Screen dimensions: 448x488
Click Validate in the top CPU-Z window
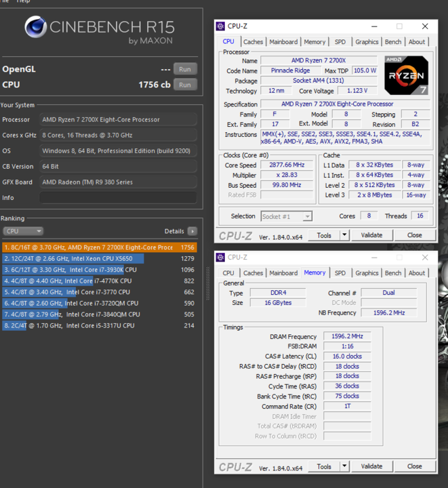tap(372, 235)
